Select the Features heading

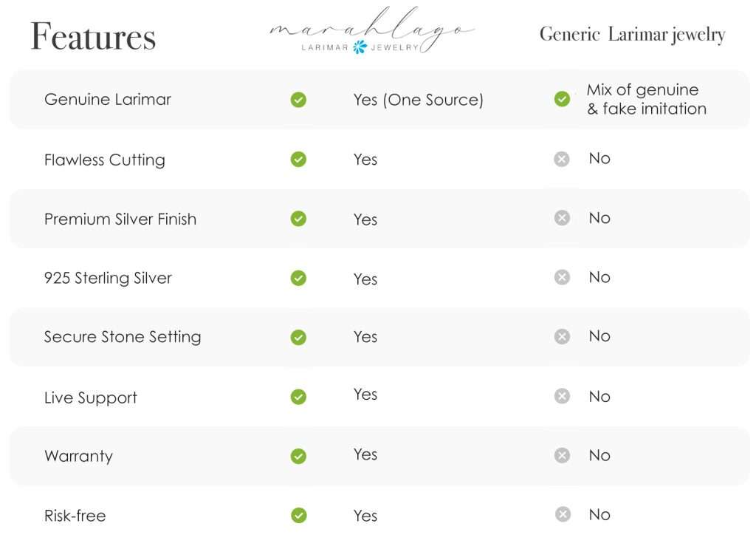point(93,36)
